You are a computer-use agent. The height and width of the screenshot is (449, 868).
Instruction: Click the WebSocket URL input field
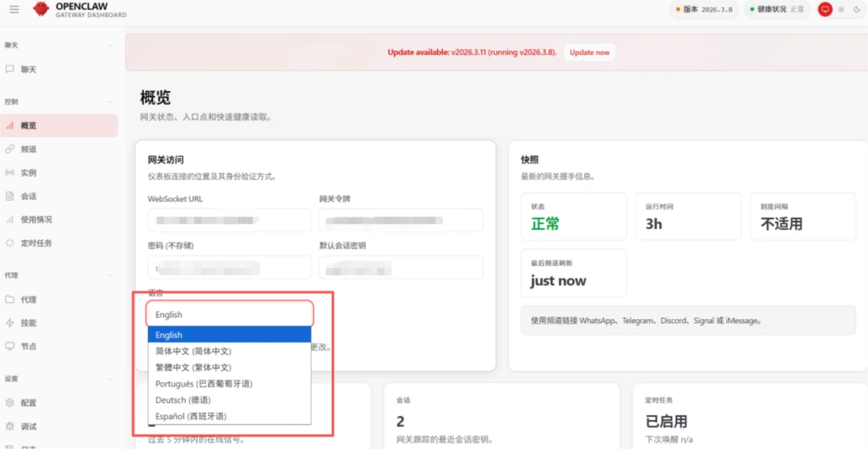pyautogui.click(x=229, y=220)
